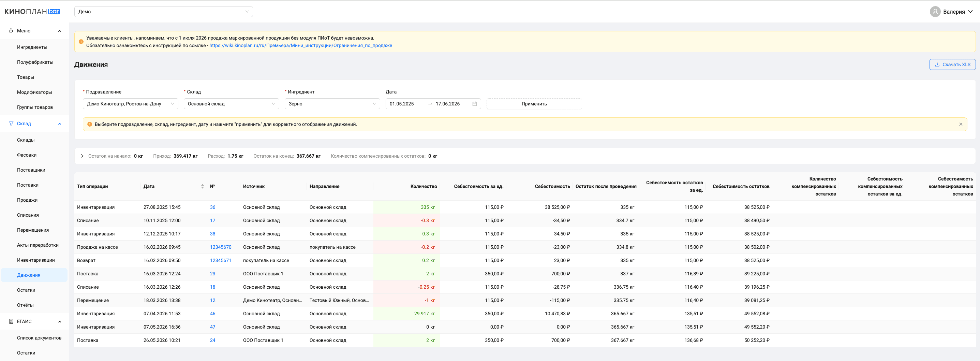Expand the movement summary row chevron
The height and width of the screenshot is (361, 980).
tap(82, 156)
